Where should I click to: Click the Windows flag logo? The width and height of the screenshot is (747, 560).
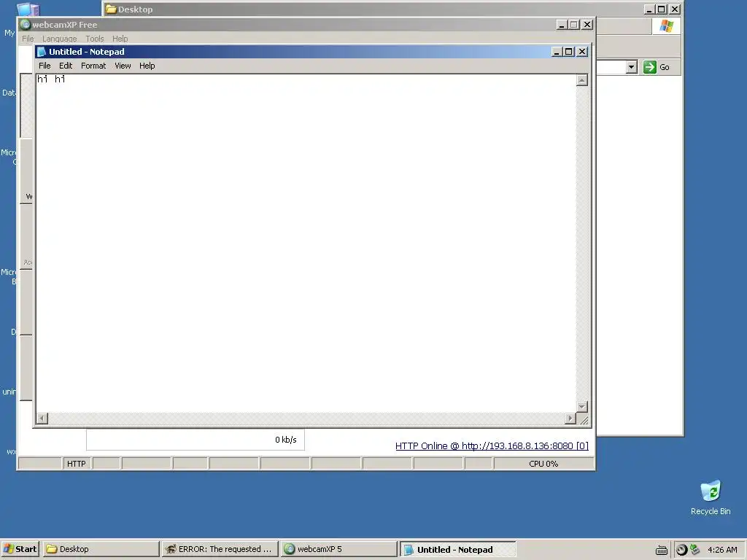667,26
